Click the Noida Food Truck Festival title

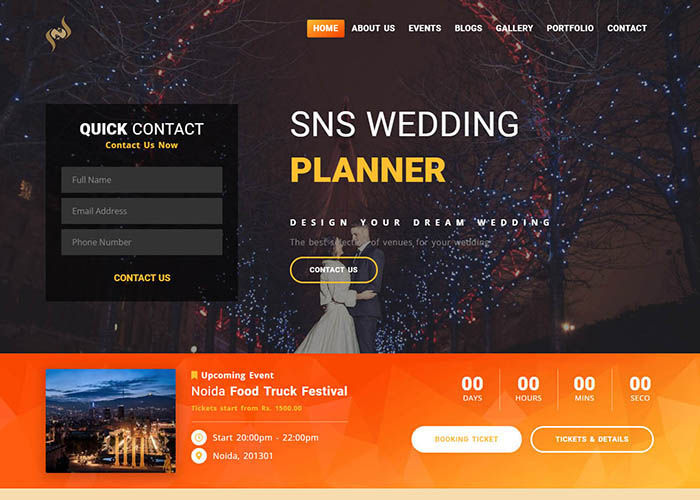click(x=269, y=391)
